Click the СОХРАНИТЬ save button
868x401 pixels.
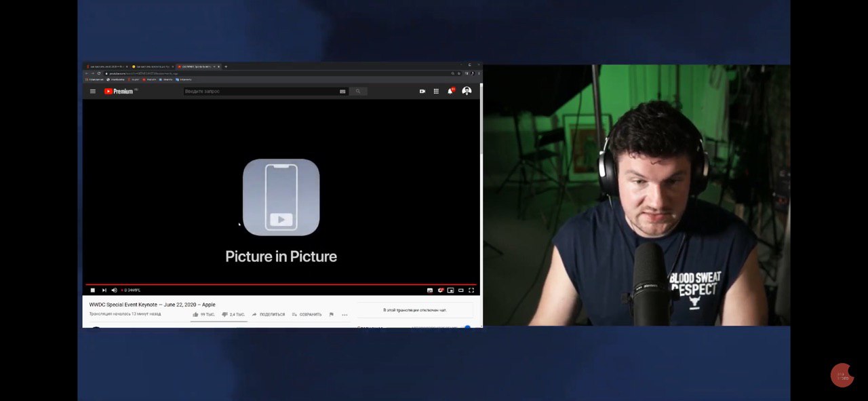coord(307,314)
